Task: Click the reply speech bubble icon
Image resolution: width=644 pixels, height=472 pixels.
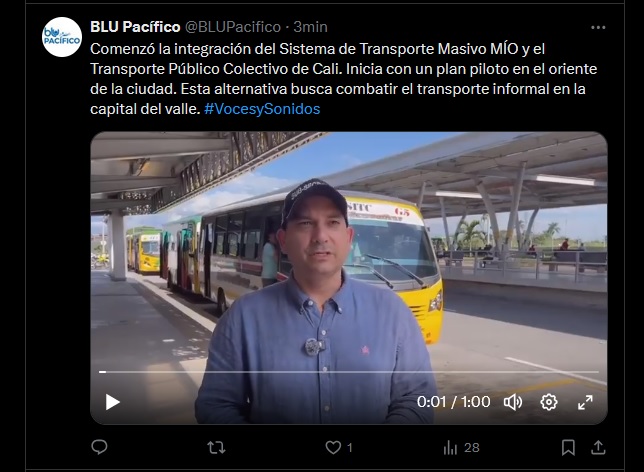Action: click(99, 447)
